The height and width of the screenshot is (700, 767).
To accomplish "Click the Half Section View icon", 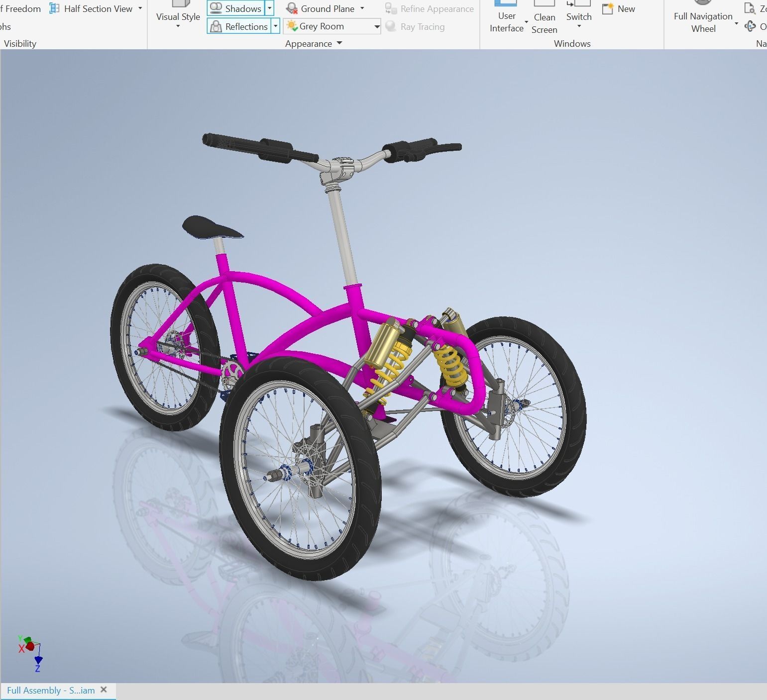I will click(55, 8).
